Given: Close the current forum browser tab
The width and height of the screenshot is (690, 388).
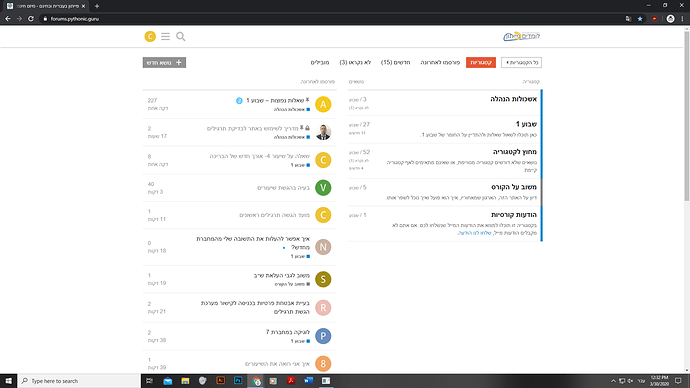Looking at the screenshot, I should 83,6.
